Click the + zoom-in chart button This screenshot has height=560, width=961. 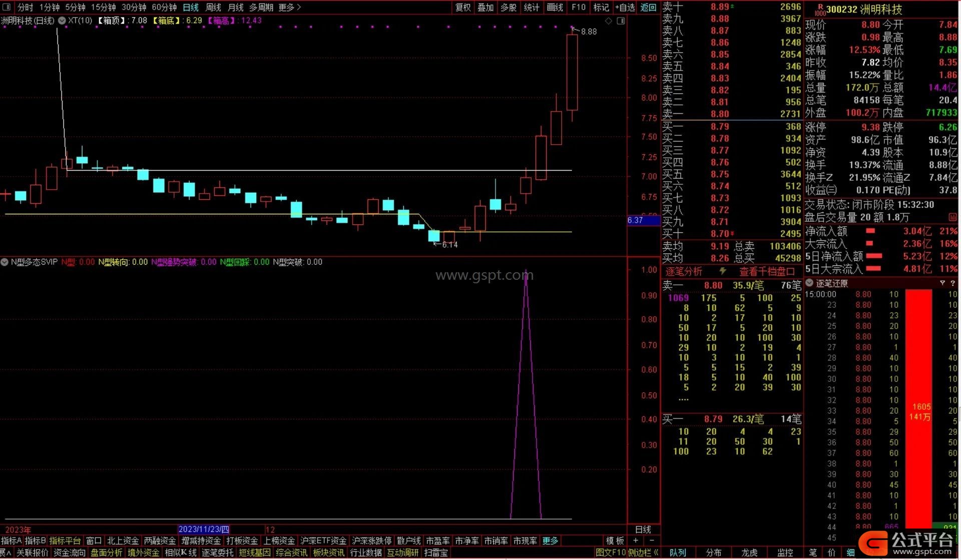(636, 540)
